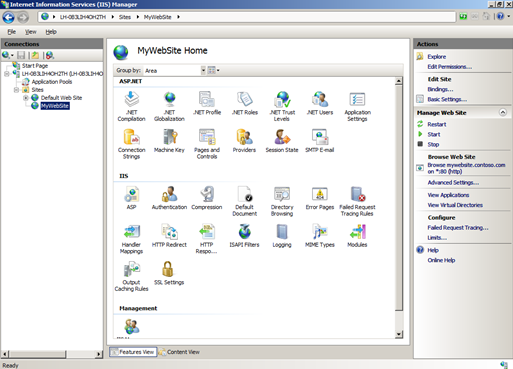513x369 pixels.
Task: Click Sites breadcrumb in address bar
Action: pyautogui.click(x=125, y=17)
